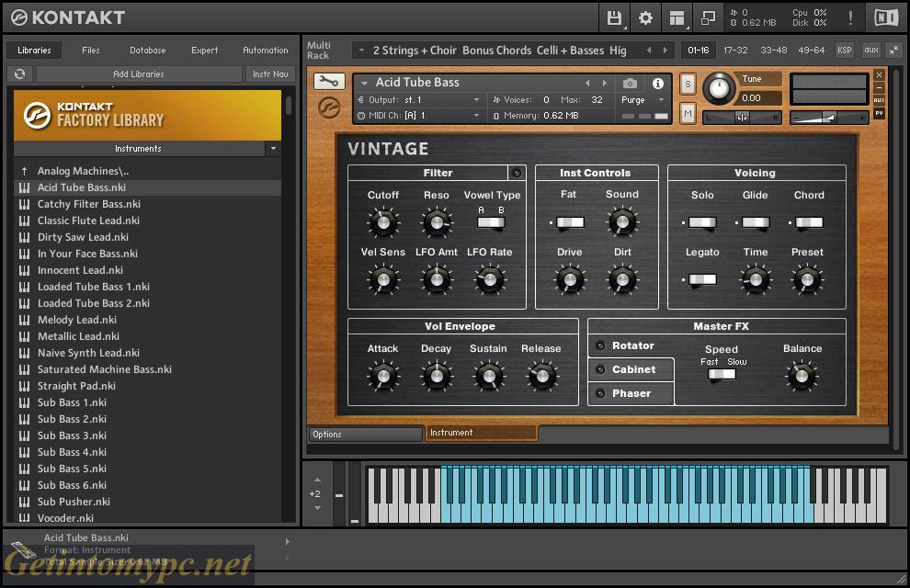910x588 pixels.
Task: Click the refresh libraries icon
Action: pos(19,73)
